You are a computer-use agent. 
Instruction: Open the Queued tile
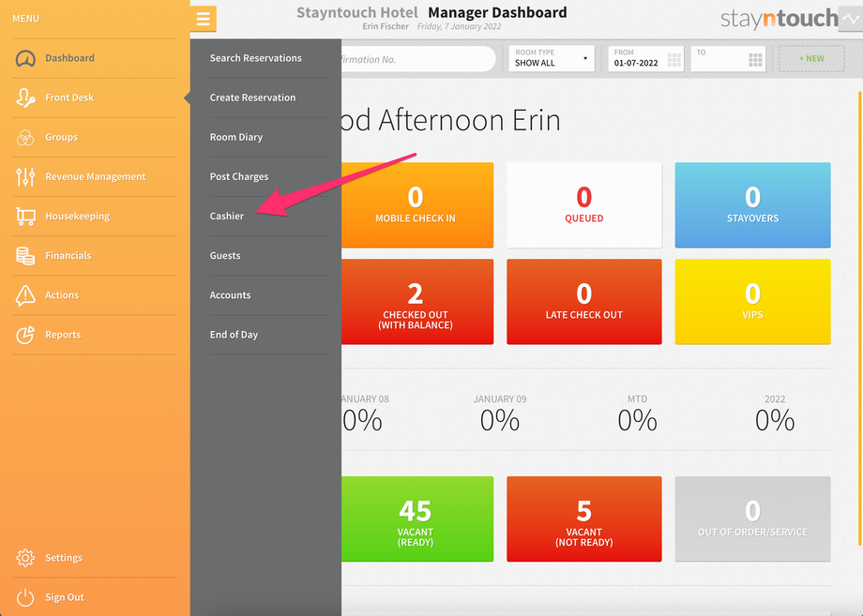pyautogui.click(x=584, y=205)
